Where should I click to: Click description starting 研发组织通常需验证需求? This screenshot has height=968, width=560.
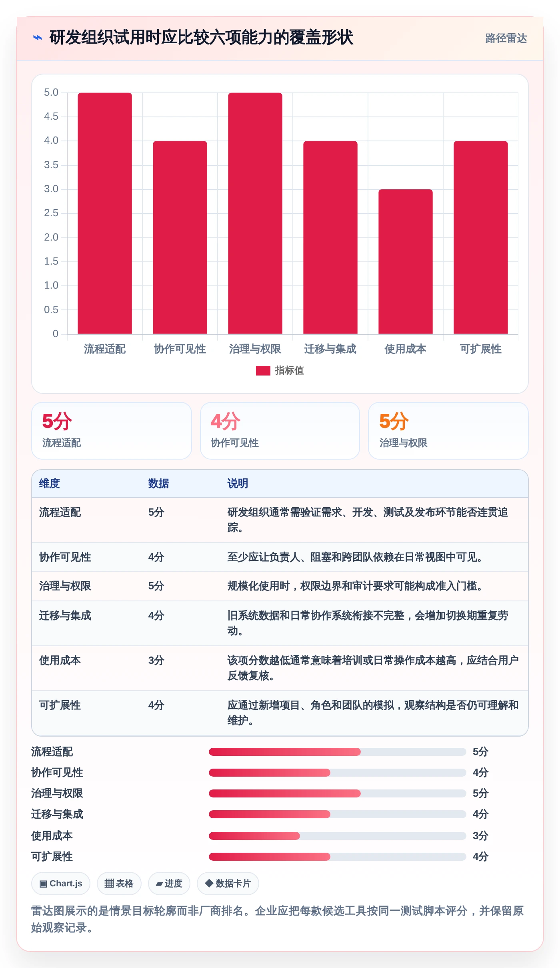[x=368, y=520]
